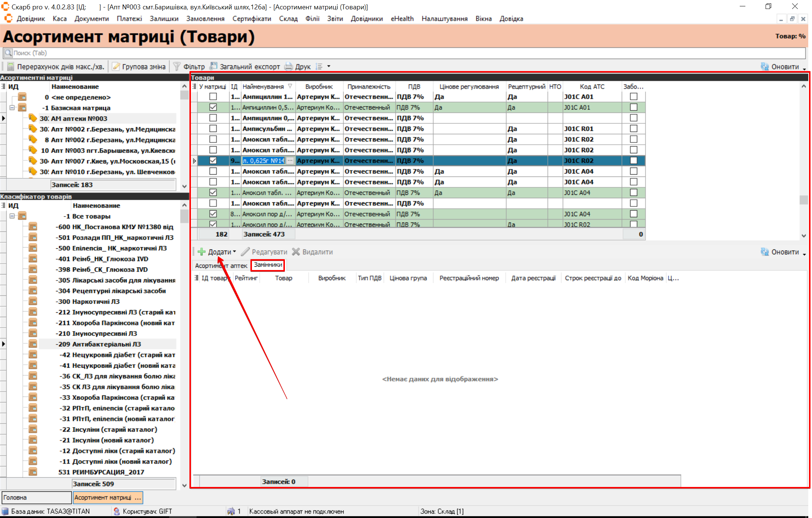812x518 pixels.
Task: Click the Перерахунок днів макс./хв. calculator icon
Action: (x=11, y=67)
